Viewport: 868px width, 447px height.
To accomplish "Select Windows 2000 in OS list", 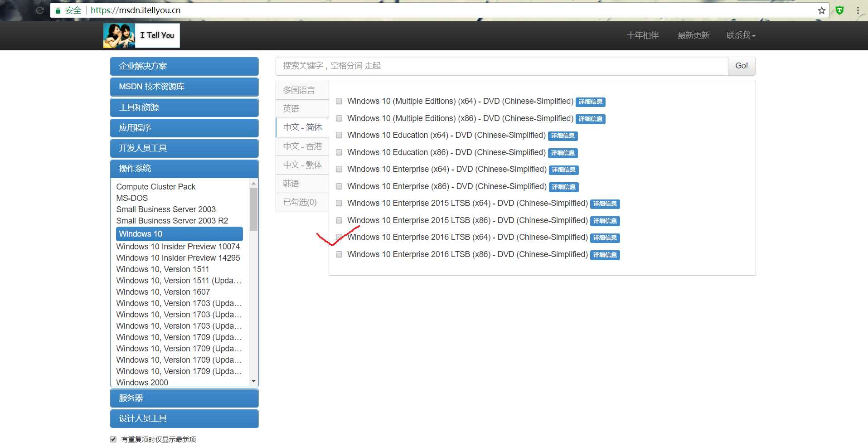I will (x=142, y=382).
